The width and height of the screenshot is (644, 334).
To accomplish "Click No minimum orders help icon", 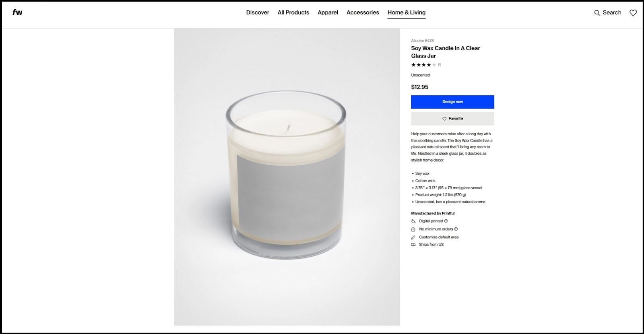I will click(x=456, y=229).
